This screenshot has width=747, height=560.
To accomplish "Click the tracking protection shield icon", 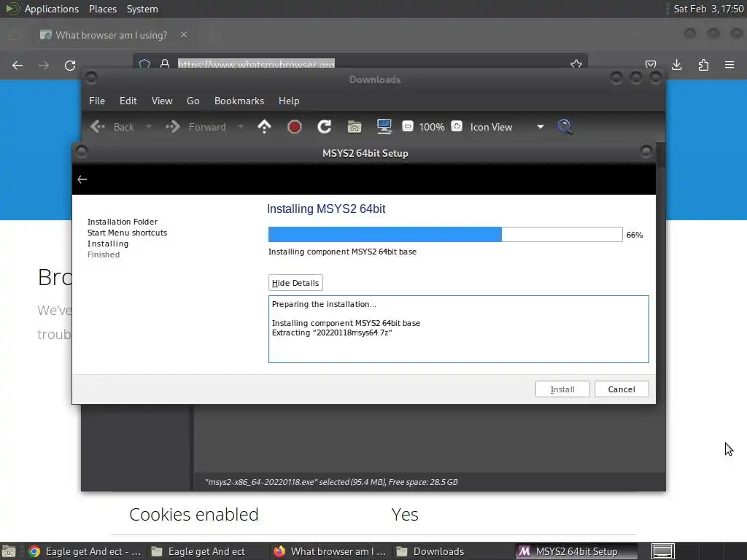I will coord(144,64).
